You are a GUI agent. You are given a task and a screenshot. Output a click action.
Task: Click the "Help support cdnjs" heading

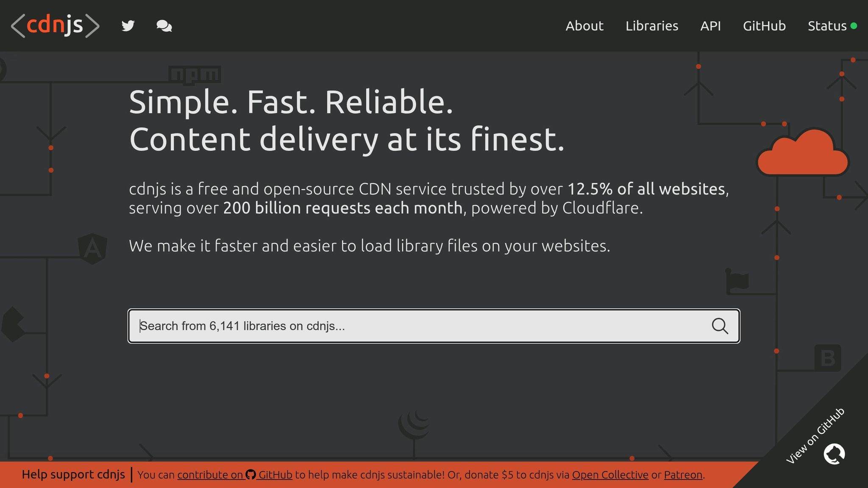pyautogui.click(x=73, y=474)
